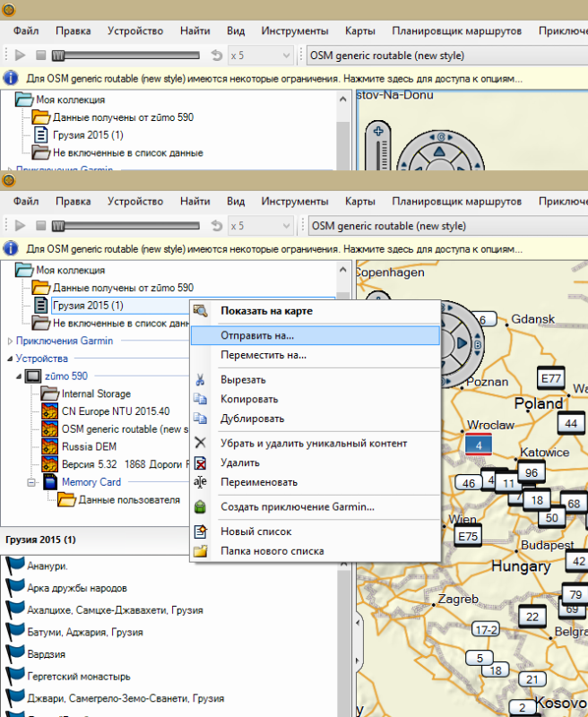Image resolution: width=588 pixels, height=717 pixels.
Task: Click the play button in upper window toolbar
Action: 20,56
